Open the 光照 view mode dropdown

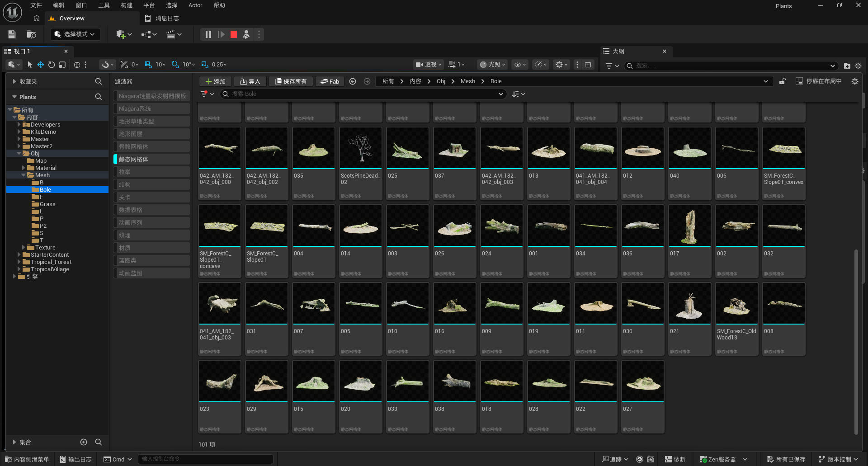click(492, 65)
